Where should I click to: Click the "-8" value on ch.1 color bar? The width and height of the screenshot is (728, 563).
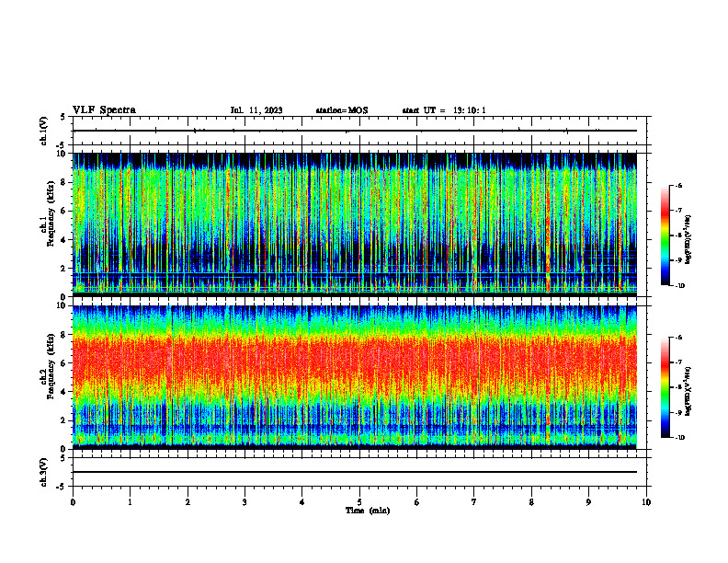pyautogui.click(x=678, y=236)
